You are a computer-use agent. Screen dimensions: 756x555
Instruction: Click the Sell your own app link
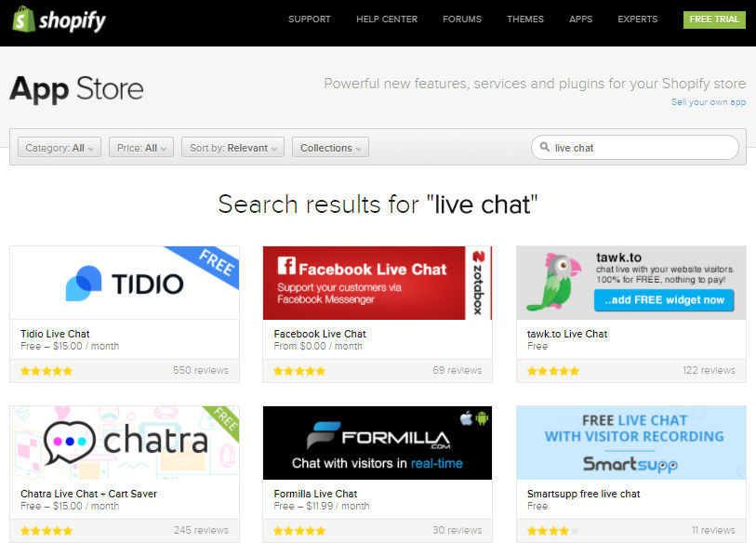(x=709, y=101)
